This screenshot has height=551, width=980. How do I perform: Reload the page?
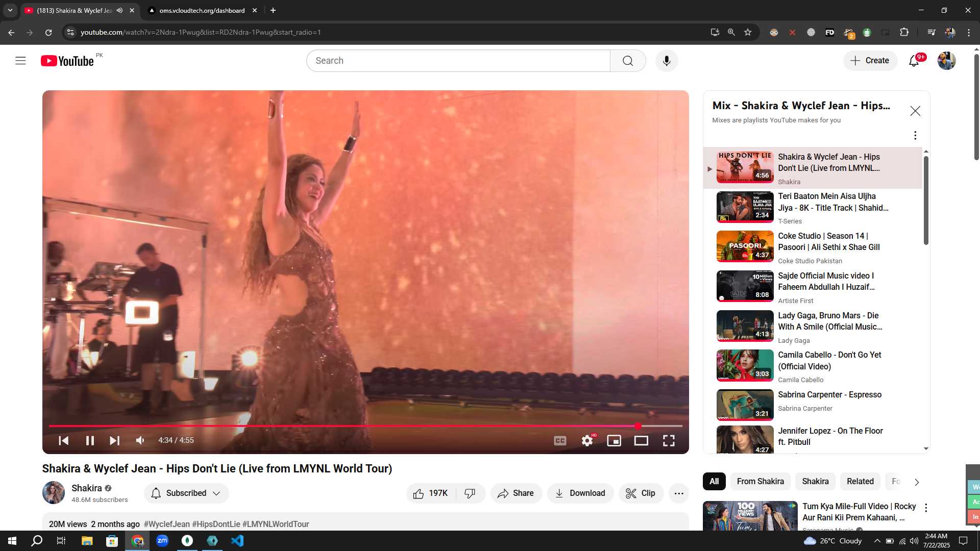(48, 32)
